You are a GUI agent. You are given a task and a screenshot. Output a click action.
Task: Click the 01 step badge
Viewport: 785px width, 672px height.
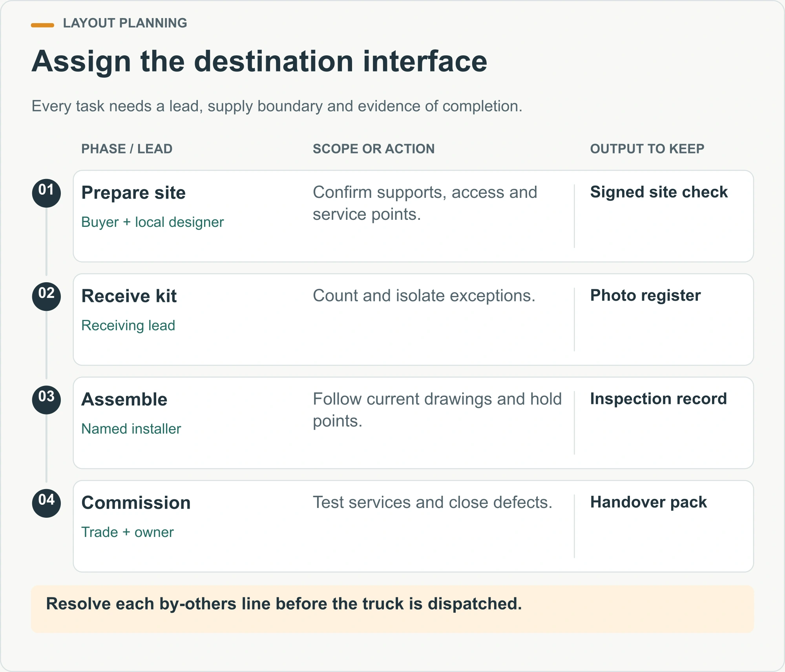(x=46, y=193)
